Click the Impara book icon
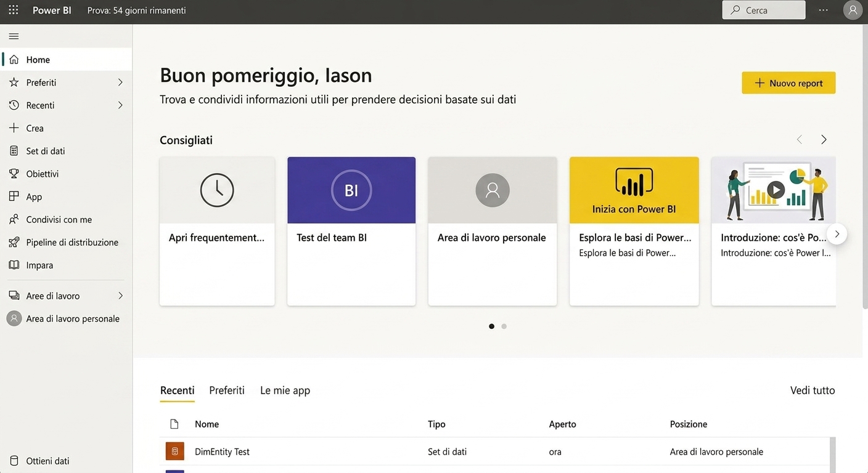 point(14,265)
